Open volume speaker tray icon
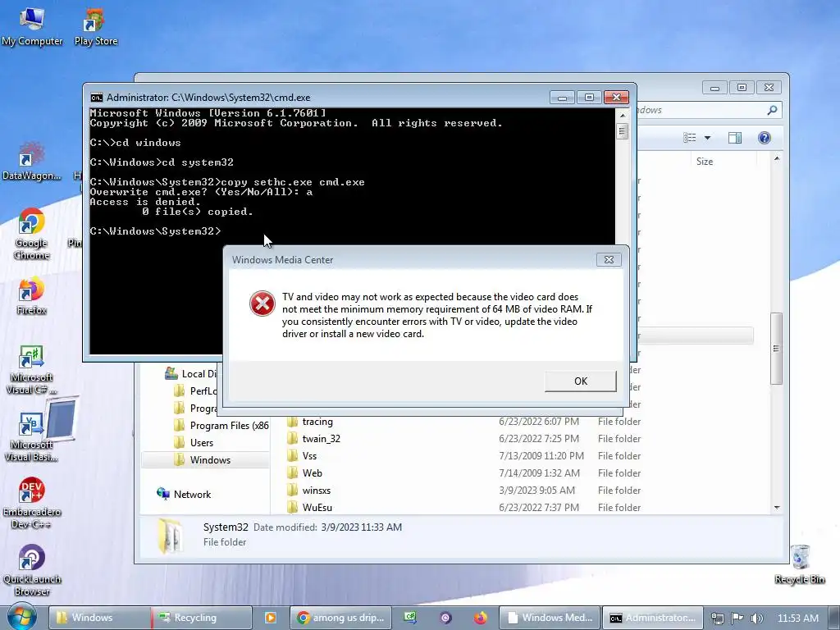 756,619
